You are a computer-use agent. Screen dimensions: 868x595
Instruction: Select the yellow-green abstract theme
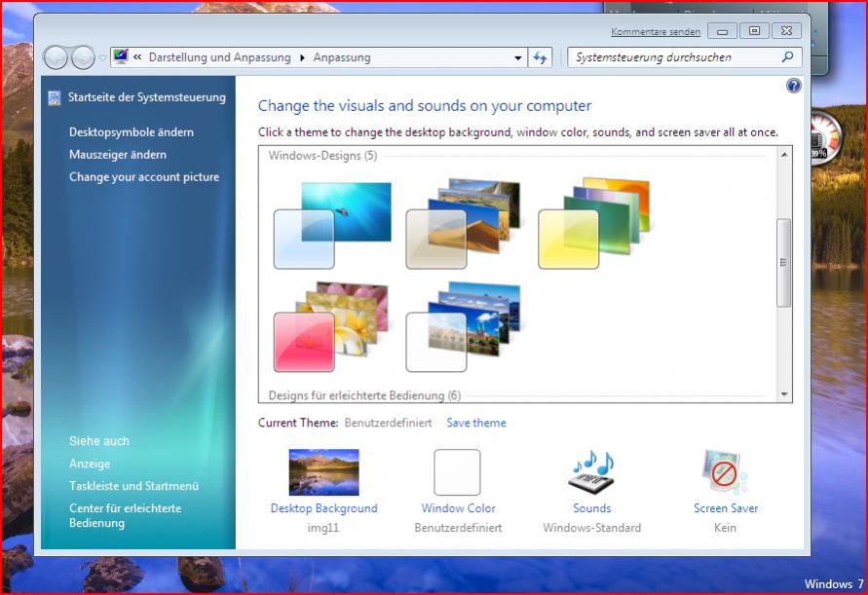(x=594, y=224)
